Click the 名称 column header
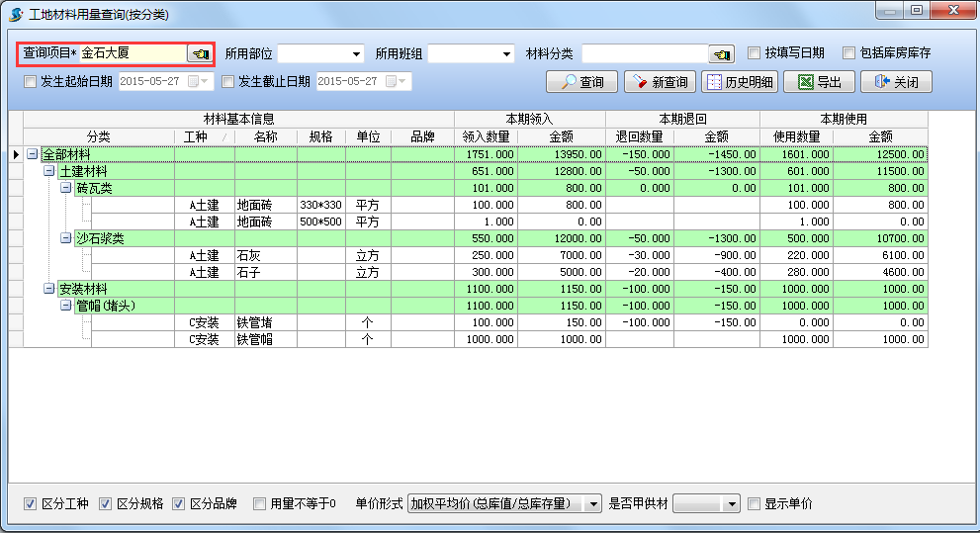The width and height of the screenshot is (980, 533). pos(264,136)
